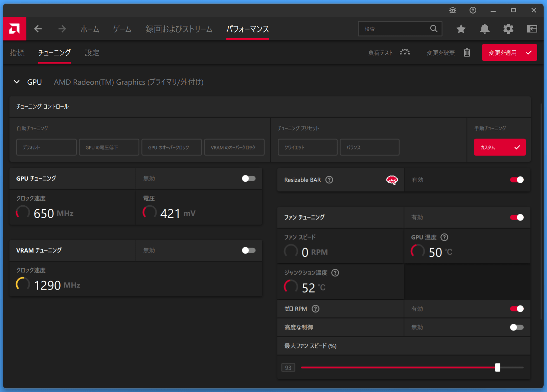Disable the ファン チューニング toggle
The width and height of the screenshot is (547, 392).
tap(517, 217)
